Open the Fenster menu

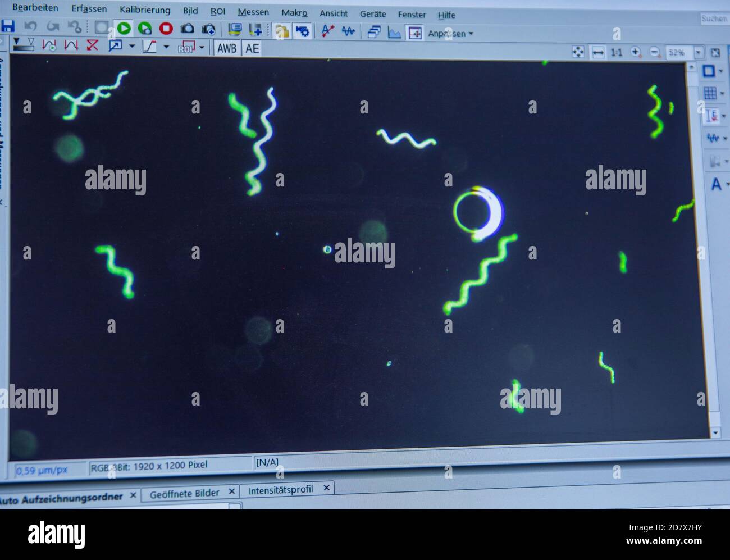click(x=412, y=14)
